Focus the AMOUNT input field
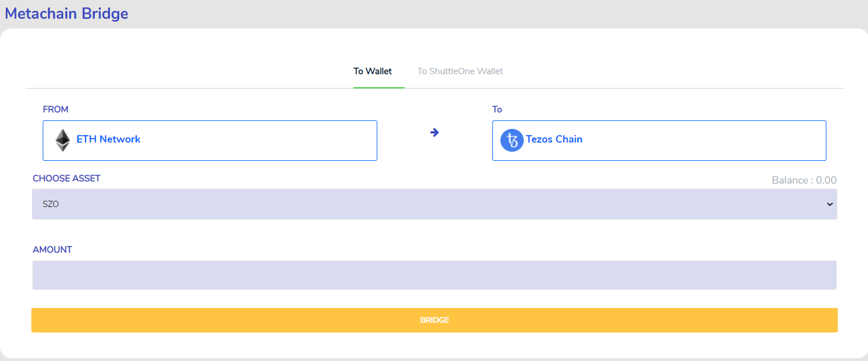868x361 pixels. (x=434, y=275)
